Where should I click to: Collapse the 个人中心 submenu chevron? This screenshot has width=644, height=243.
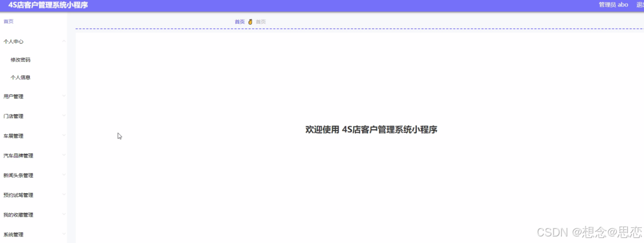click(64, 41)
